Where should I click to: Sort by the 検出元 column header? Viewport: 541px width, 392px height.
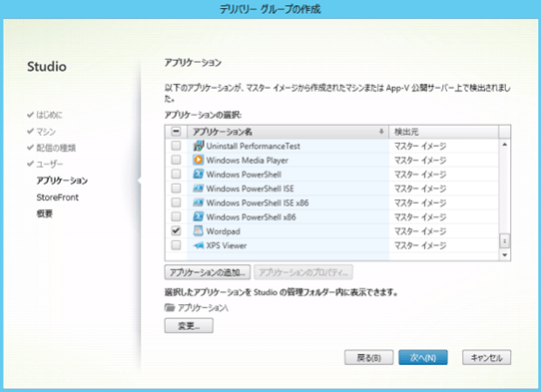click(443, 132)
